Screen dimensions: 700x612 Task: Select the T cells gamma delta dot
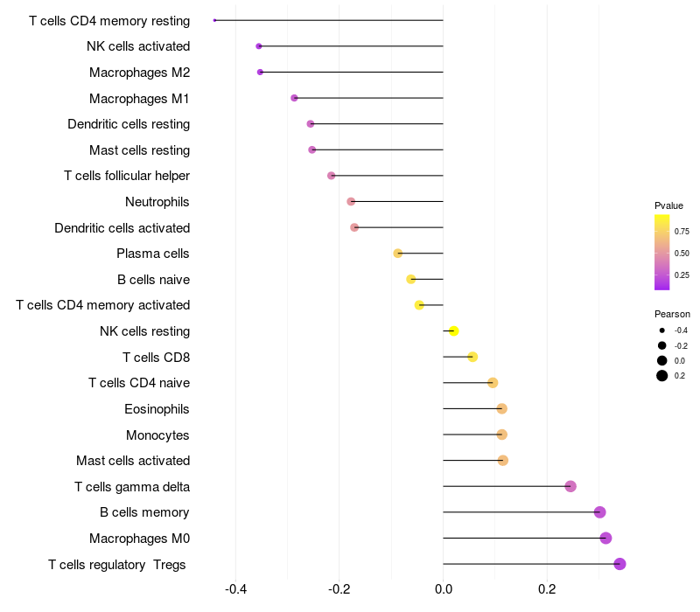[x=570, y=486]
